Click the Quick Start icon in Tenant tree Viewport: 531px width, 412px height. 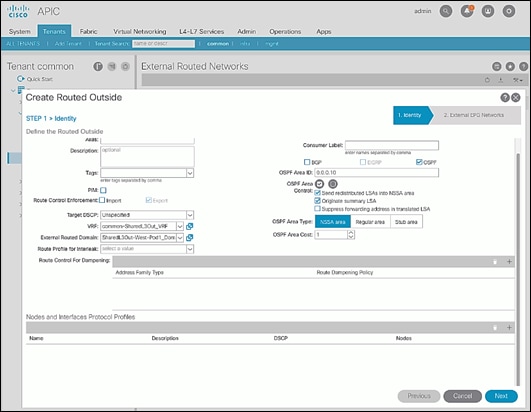pos(21,79)
